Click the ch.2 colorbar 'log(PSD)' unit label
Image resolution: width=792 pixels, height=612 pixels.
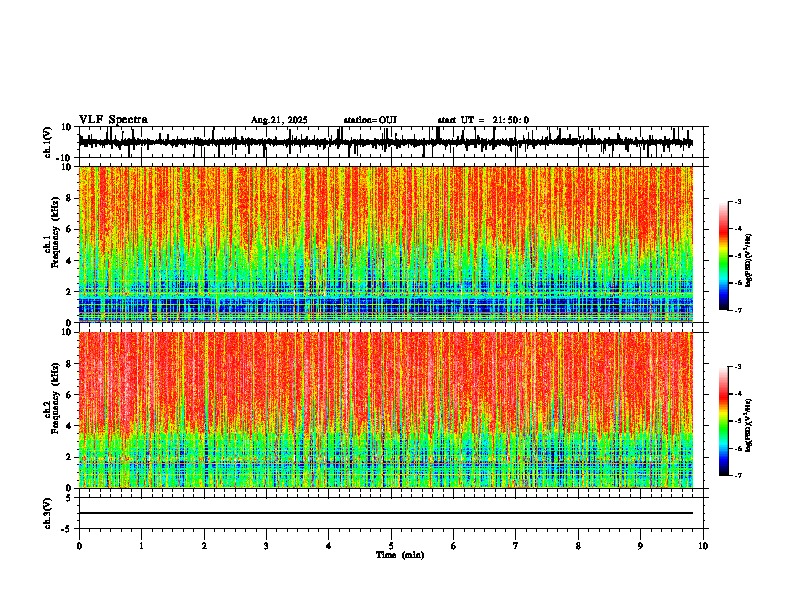click(x=749, y=425)
